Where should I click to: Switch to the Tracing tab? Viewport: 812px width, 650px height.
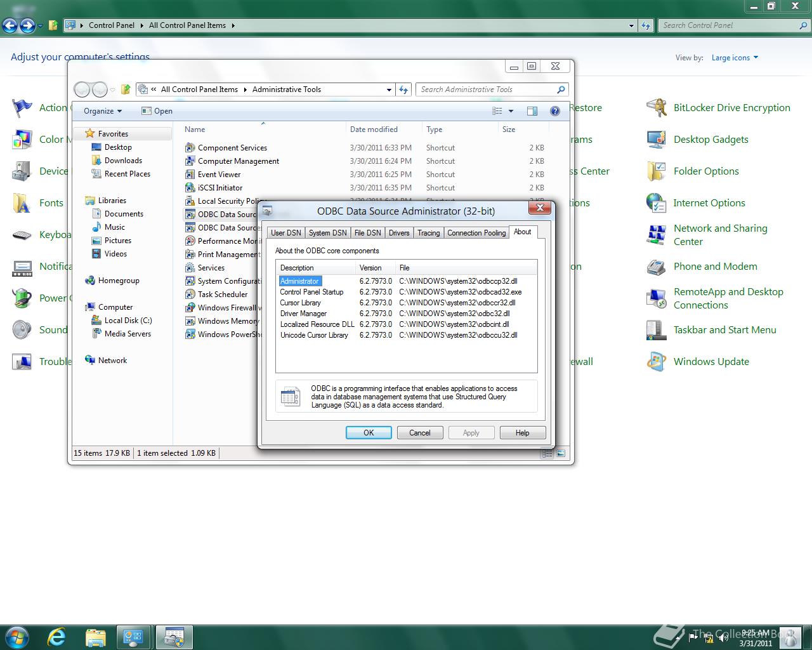428,233
